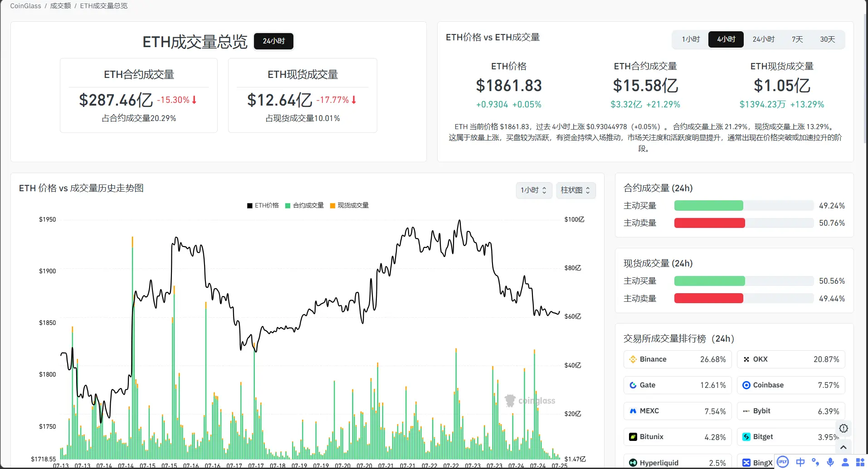Click the 占合约成交量20.29% text
The image size is (868, 469).
(139, 118)
